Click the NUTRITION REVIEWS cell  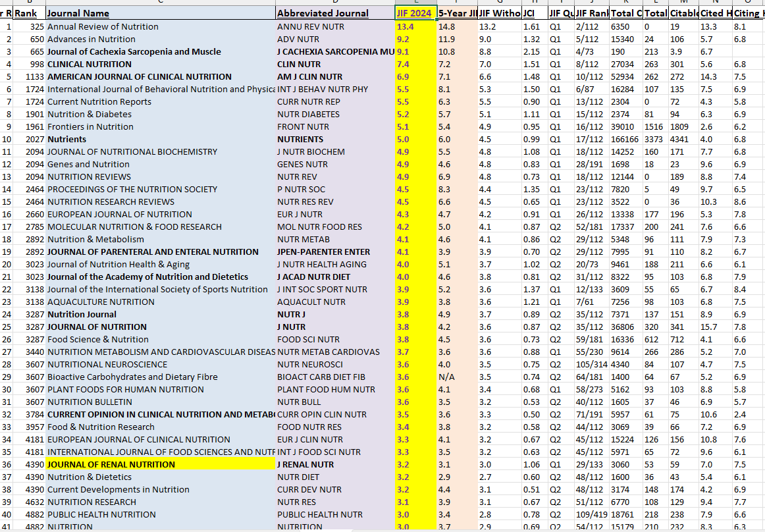click(161, 176)
